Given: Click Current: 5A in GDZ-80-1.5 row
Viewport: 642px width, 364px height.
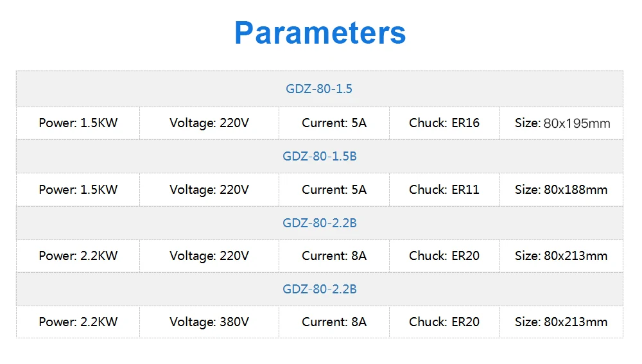Looking at the screenshot, I should coord(334,123).
